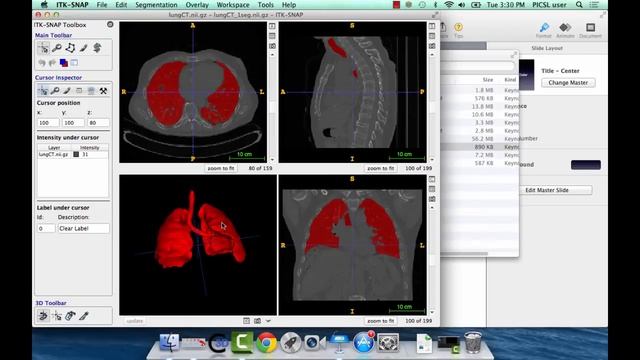Select the Crosshair mode tool in Main Toolbar

[x=43, y=48]
